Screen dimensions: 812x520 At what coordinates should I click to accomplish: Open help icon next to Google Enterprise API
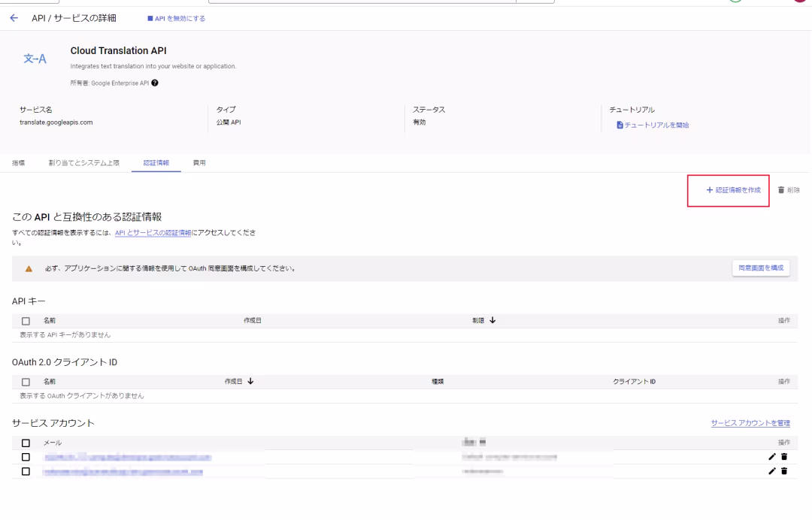pyautogui.click(x=155, y=83)
